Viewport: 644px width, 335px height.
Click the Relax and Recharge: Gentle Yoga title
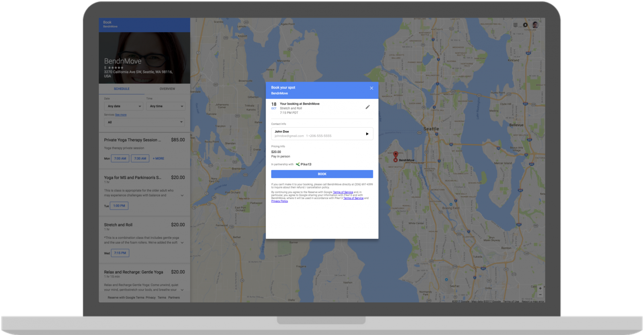click(x=134, y=272)
